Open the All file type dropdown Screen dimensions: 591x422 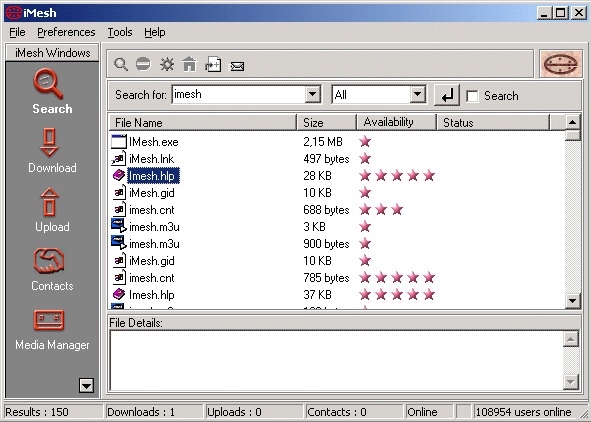[418, 94]
